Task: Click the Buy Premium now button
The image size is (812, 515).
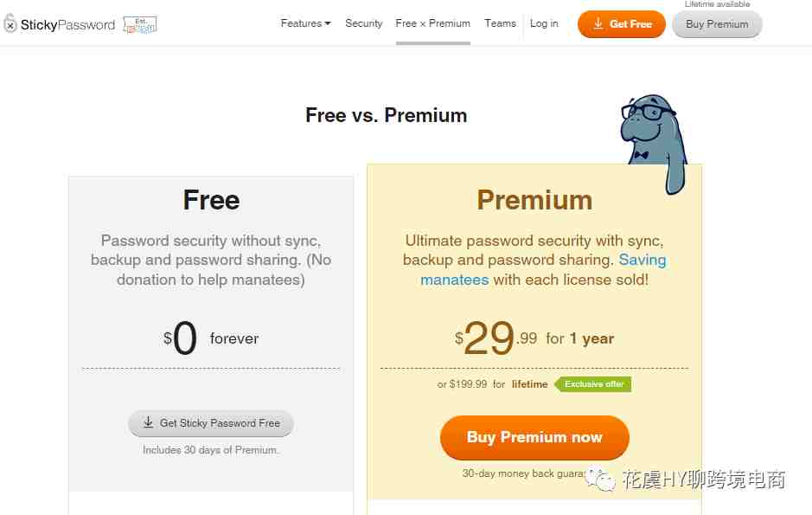Action: pyautogui.click(x=534, y=437)
